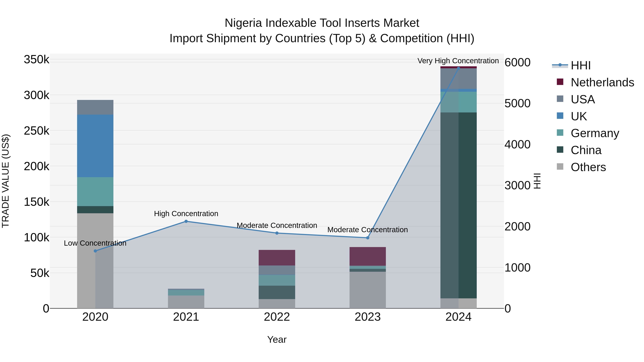644x362 pixels.
Task: Click the 50k left axis tick label
Action: (x=40, y=273)
